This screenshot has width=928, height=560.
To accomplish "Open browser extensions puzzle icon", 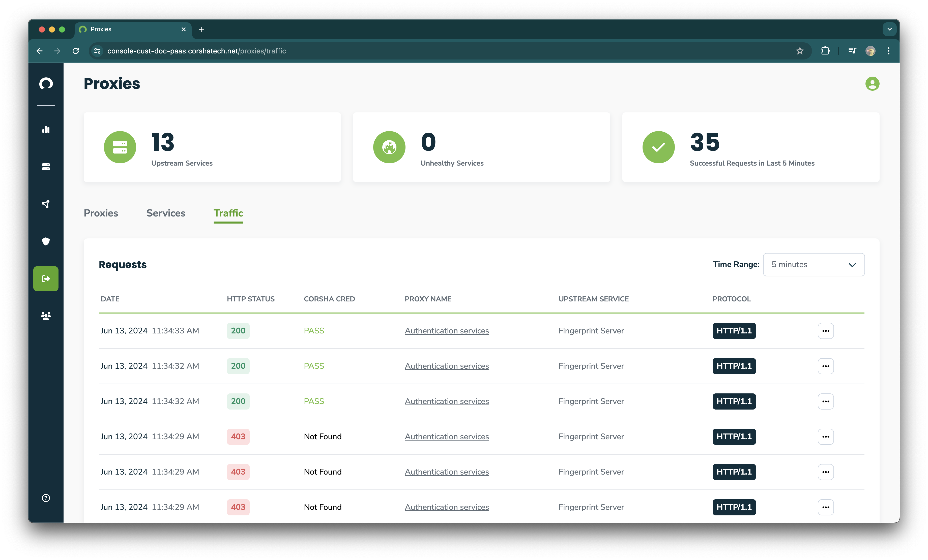I will click(x=825, y=51).
